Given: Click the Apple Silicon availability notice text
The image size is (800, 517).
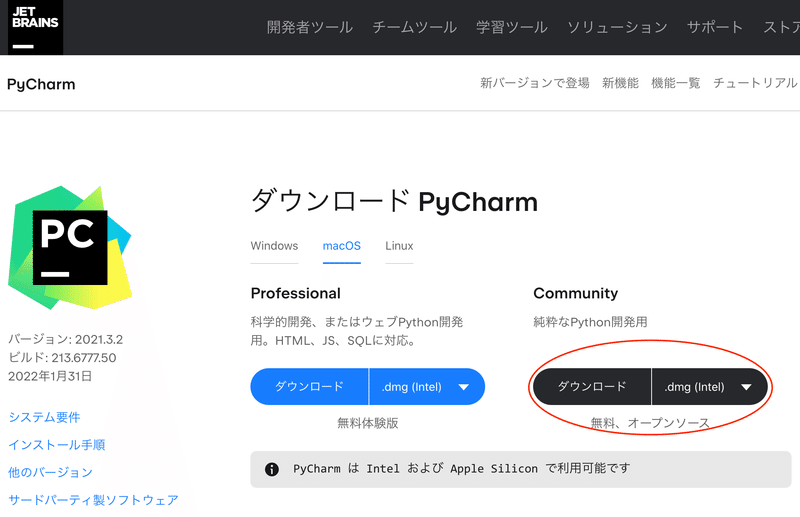Looking at the screenshot, I should (462, 469).
